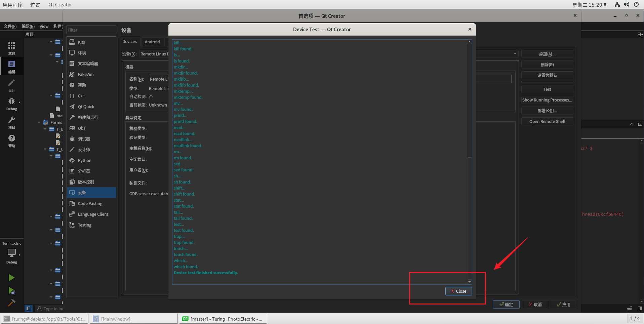Select the 版本控制 preferences category
The height and width of the screenshot is (324, 644).
point(91,182)
